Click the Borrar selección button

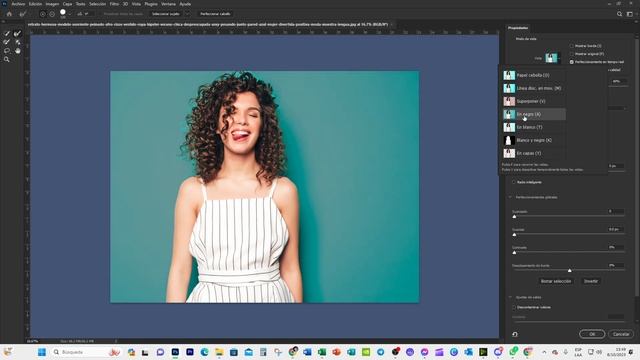pyautogui.click(x=556, y=281)
